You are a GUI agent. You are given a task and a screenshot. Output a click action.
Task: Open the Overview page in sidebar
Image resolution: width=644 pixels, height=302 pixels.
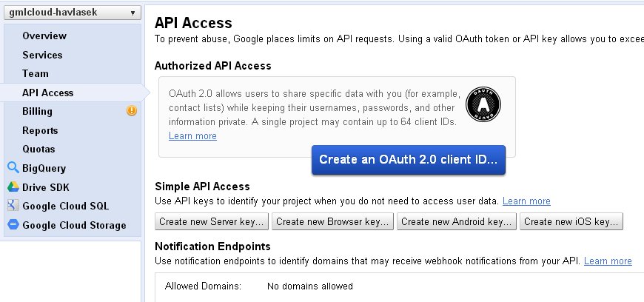tap(44, 36)
